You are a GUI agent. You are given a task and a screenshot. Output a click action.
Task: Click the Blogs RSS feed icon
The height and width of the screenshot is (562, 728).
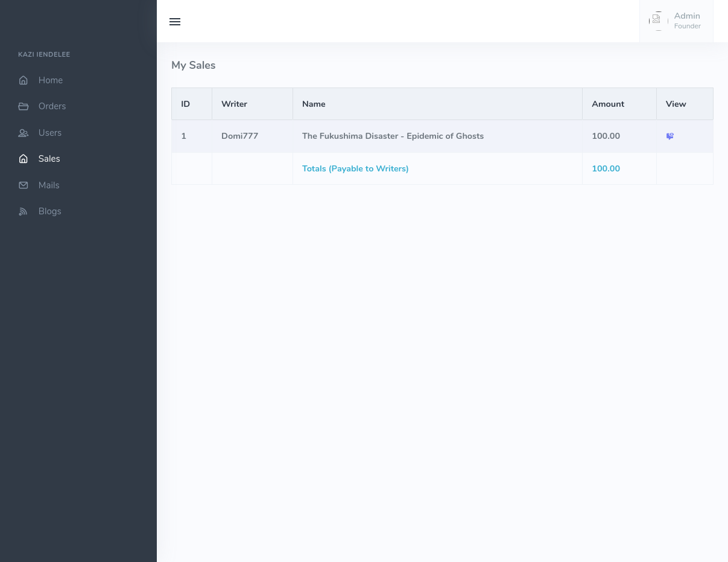click(x=24, y=211)
